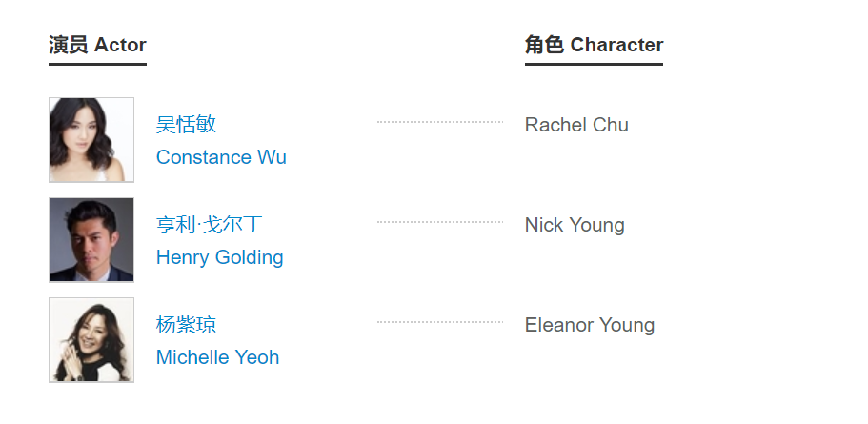This screenshot has height=424, width=868.
Task: Open the 亨利·戈尔丁 actor link
Action: click(209, 225)
